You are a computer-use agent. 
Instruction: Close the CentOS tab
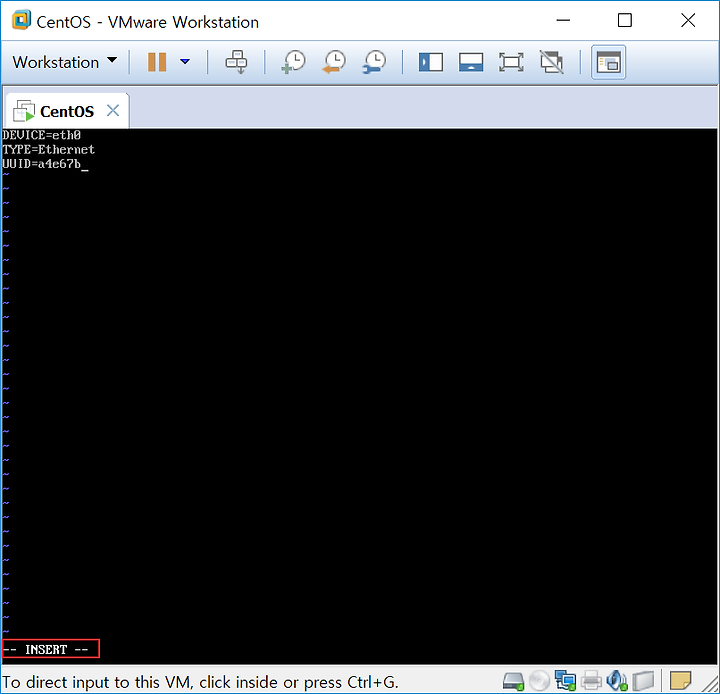click(x=113, y=111)
